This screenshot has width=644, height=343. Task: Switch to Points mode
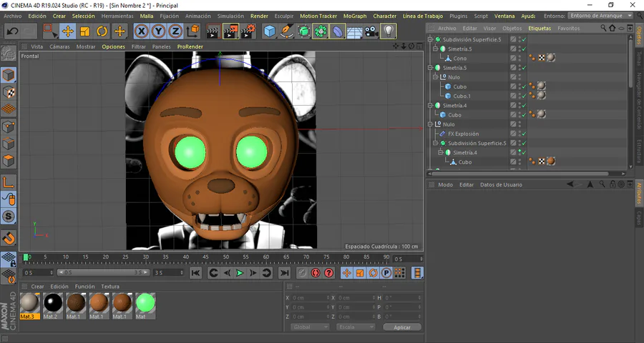9,126
